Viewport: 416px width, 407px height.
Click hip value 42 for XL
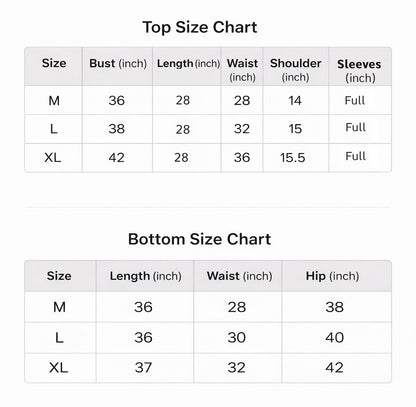(x=334, y=368)
